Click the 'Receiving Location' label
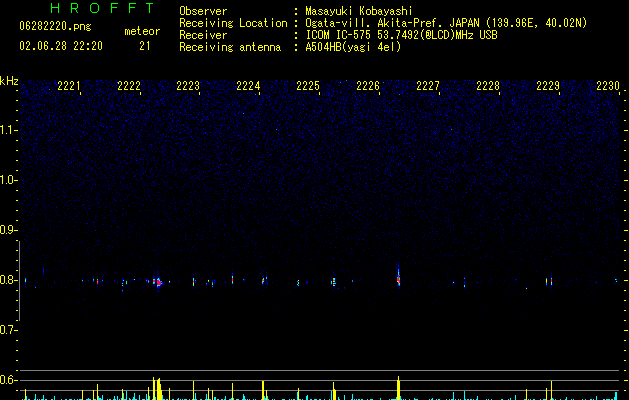Image resolution: width=629 pixels, height=400 pixels. pos(233,23)
